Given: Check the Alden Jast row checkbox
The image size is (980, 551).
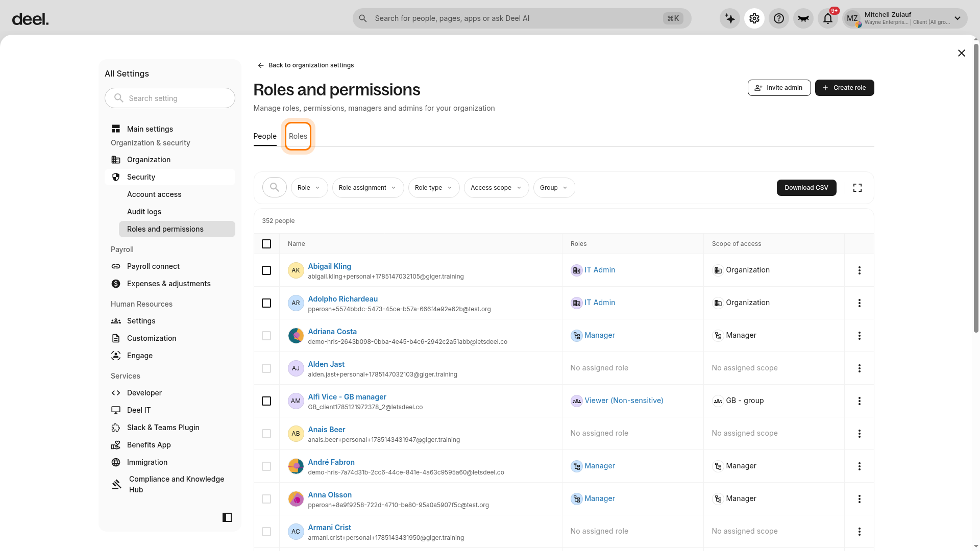Looking at the screenshot, I should coord(266,368).
